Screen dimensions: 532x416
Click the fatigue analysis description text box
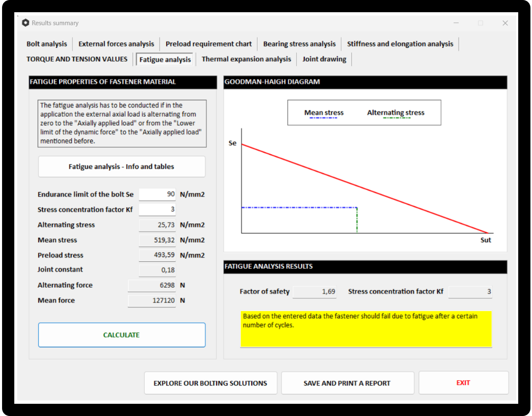pos(122,123)
